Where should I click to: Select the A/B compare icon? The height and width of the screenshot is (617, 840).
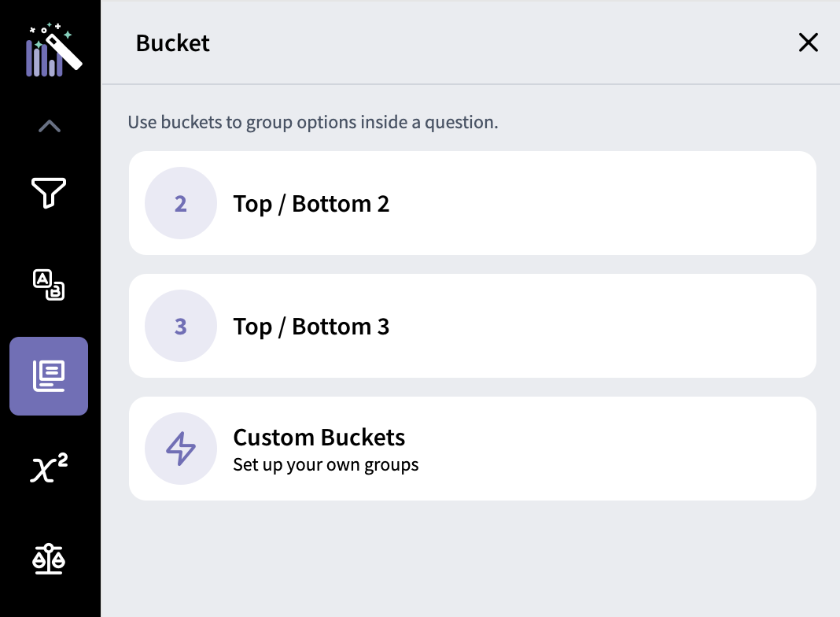(49, 285)
